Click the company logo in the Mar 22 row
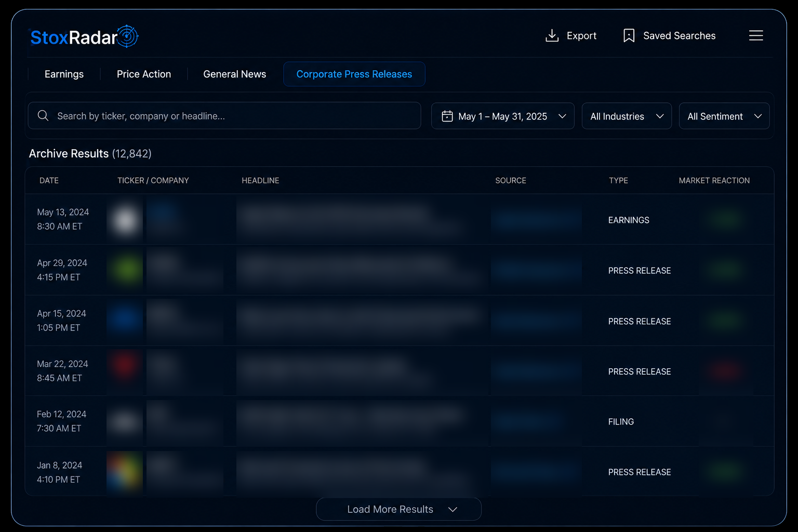The image size is (798, 532). click(125, 365)
